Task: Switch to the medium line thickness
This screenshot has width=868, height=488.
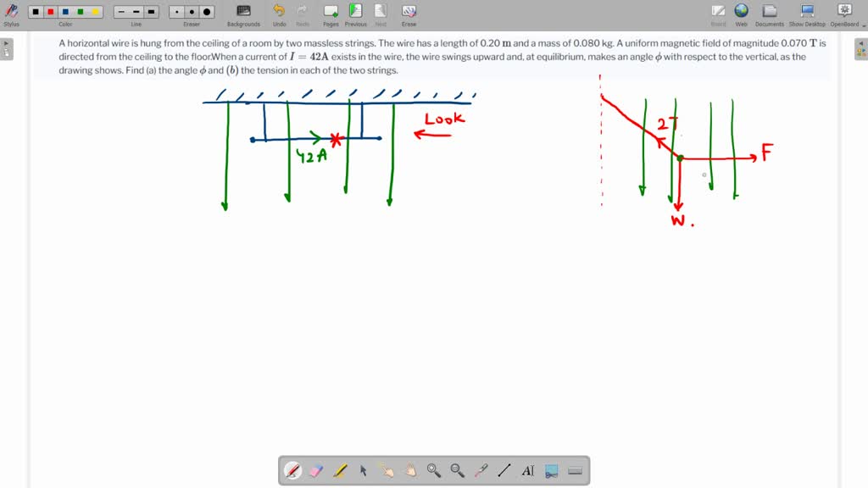Action: point(136,11)
